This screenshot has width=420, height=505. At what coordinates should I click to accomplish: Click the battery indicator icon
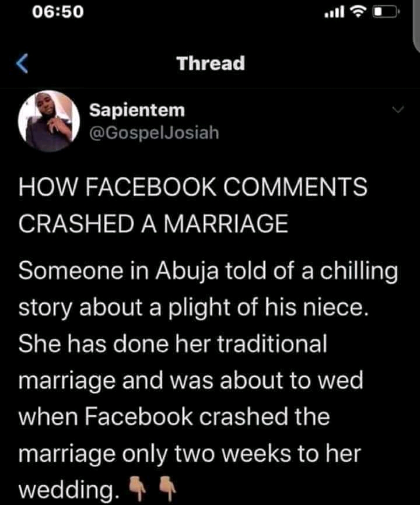386,11
